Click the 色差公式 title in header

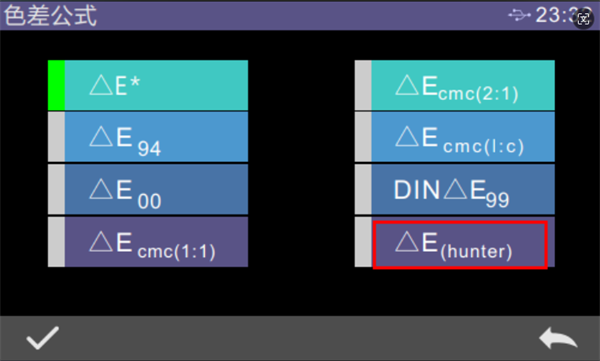[50, 16]
